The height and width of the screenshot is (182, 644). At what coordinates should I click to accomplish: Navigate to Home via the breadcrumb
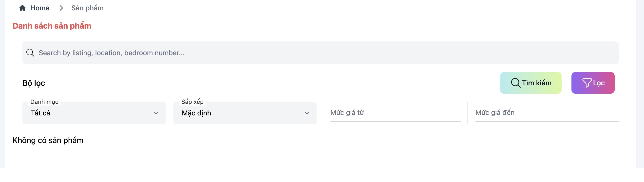[40, 8]
